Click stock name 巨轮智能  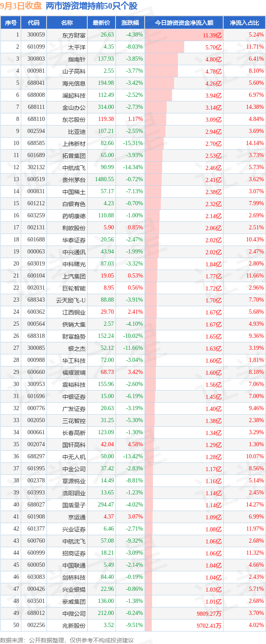coord(74,288)
